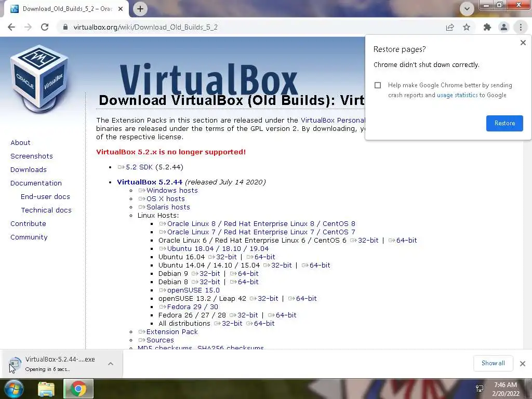The image size is (532, 399).
Task: Download Debian 9 64-bit package
Action: tap(244, 273)
